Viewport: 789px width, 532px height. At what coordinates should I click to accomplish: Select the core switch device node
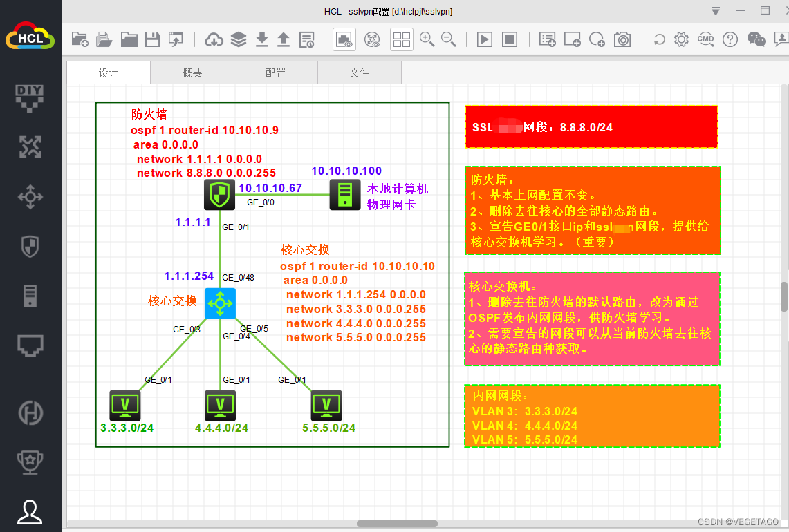coord(220,303)
